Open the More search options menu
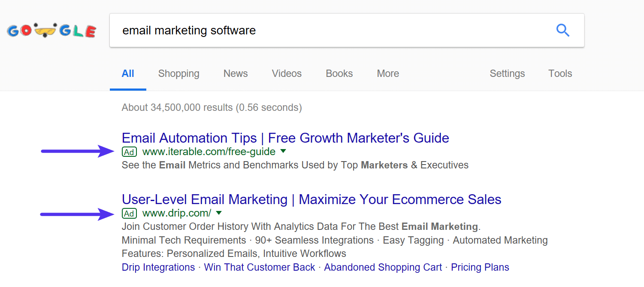This screenshot has height=287, width=644. tap(387, 73)
